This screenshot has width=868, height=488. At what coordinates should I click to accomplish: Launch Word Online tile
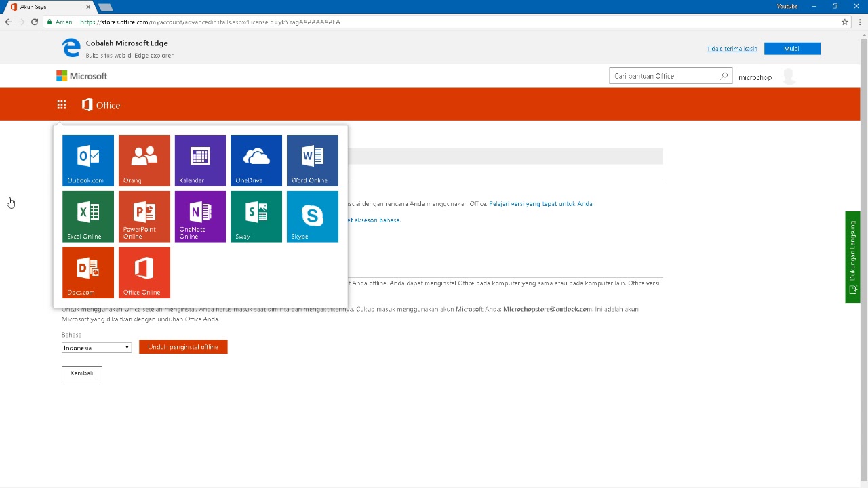click(313, 160)
